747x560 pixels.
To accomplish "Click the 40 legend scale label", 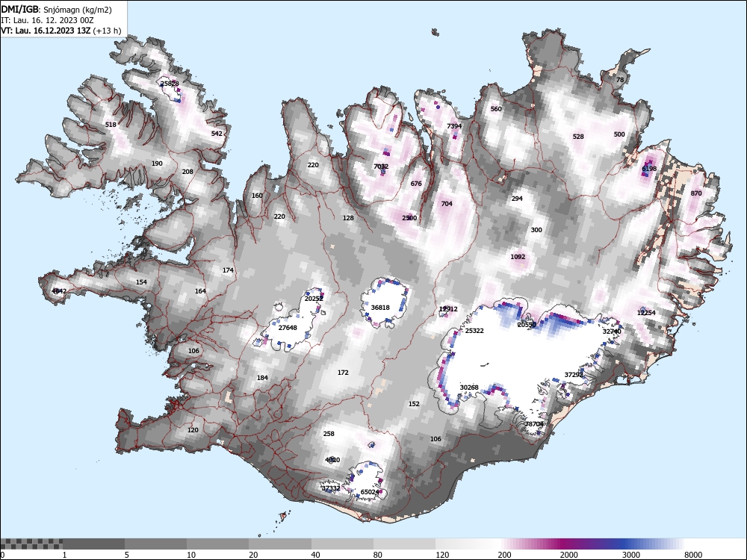I will pos(315,555).
